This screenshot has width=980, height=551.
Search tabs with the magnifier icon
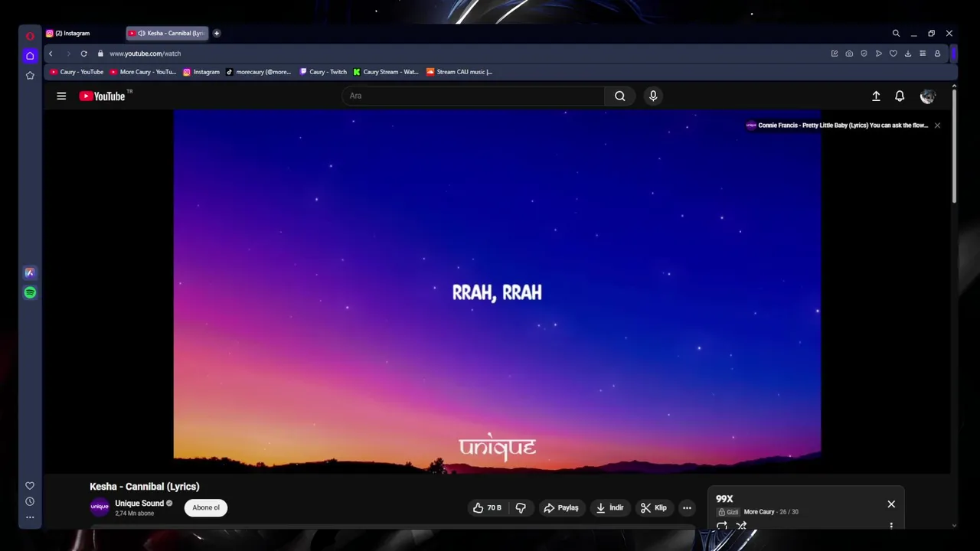[x=896, y=33]
